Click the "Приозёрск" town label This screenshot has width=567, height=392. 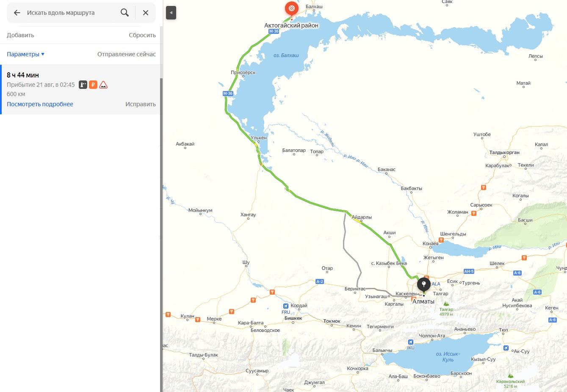tap(243, 72)
